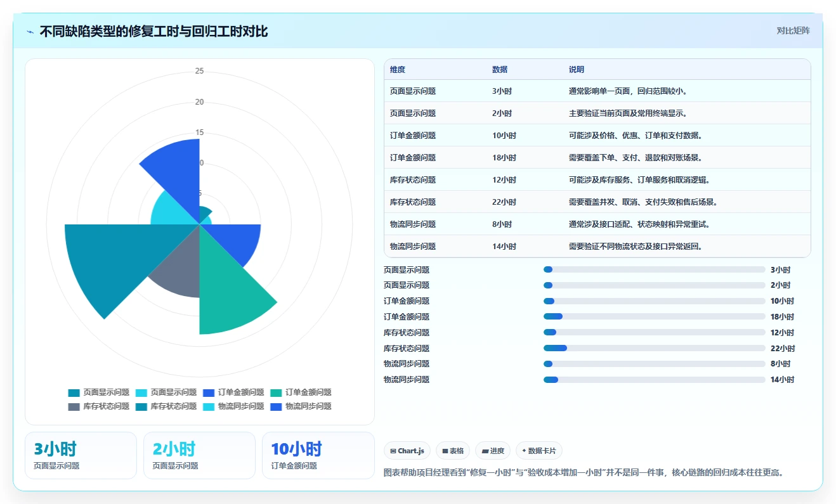
Task: Click the progress bar labeled 8小时
Action: 655,364
